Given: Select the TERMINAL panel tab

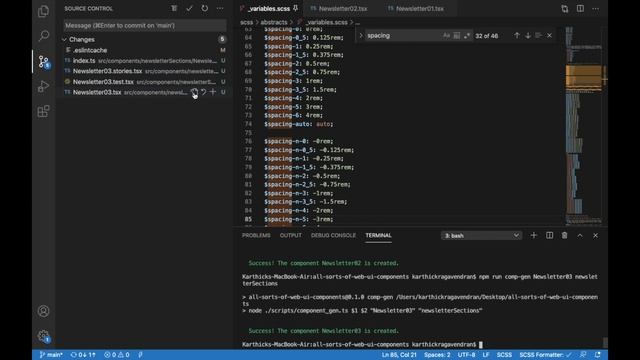Looking at the screenshot, I should [378, 236].
